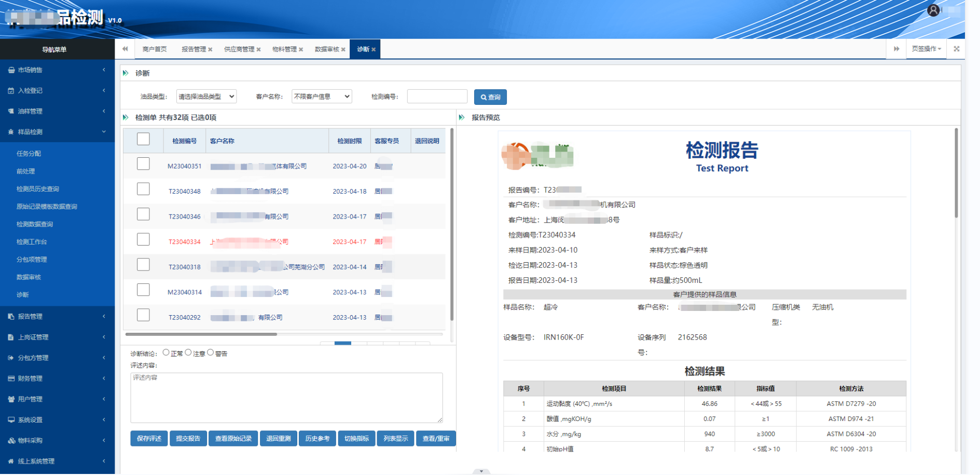
Task: Click the 系统设置 monitor icon
Action: pyautogui.click(x=11, y=419)
